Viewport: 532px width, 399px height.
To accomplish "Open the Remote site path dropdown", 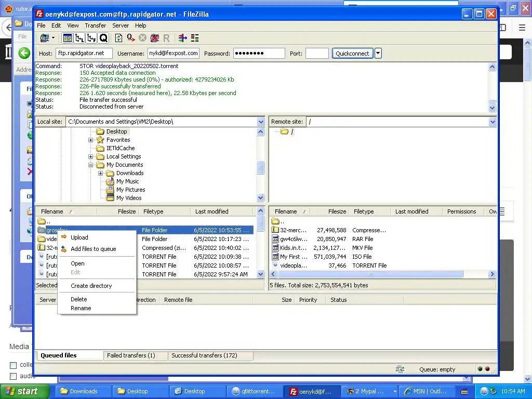I will (493, 122).
